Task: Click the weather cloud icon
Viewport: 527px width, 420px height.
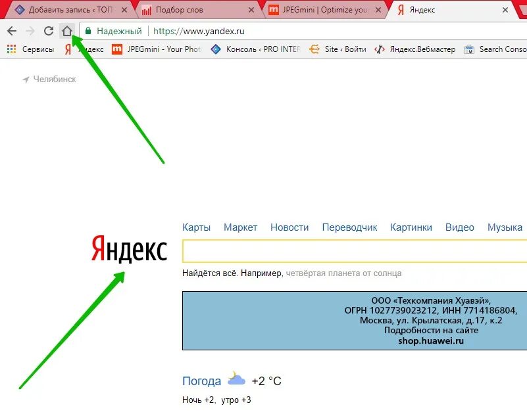Action: tap(236, 379)
